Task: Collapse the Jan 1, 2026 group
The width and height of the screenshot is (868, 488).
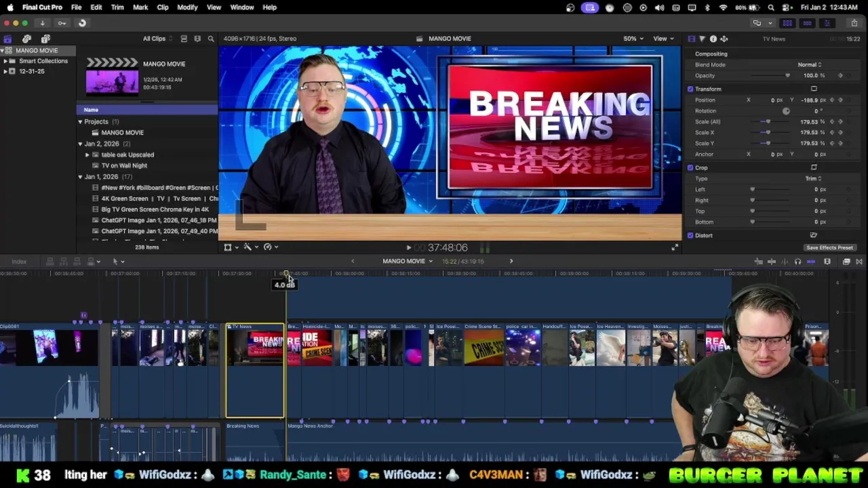Action: point(80,177)
